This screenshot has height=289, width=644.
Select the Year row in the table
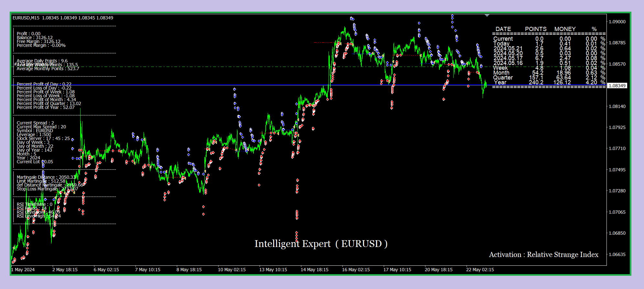tap(549, 82)
